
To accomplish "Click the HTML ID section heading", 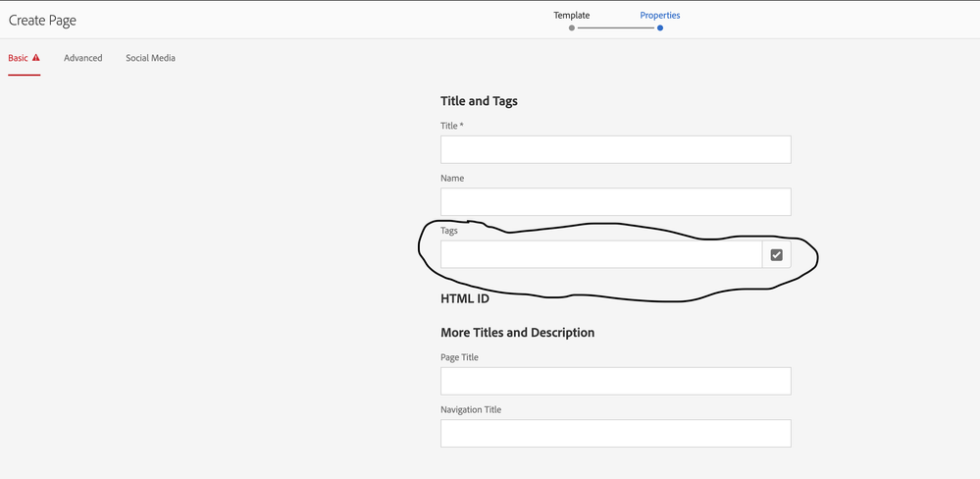I will pos(465,298).
